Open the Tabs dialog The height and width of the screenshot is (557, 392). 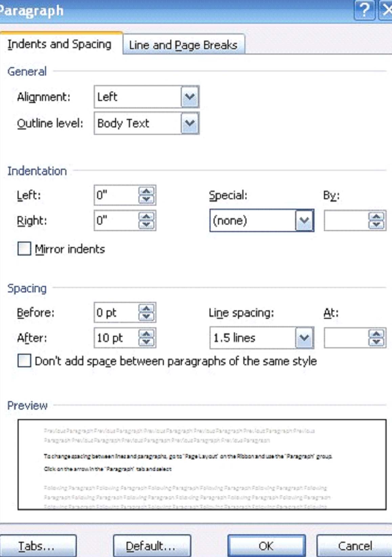tap(38, 546)
